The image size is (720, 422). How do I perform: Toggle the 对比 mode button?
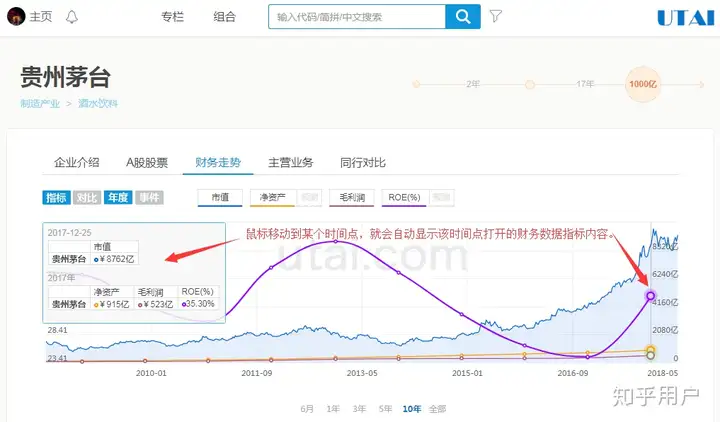coord(87,197)
